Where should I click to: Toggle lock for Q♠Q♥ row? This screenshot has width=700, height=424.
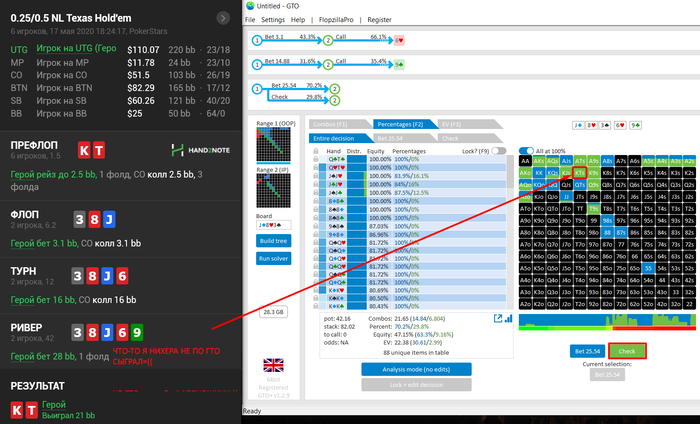point(316,243)
